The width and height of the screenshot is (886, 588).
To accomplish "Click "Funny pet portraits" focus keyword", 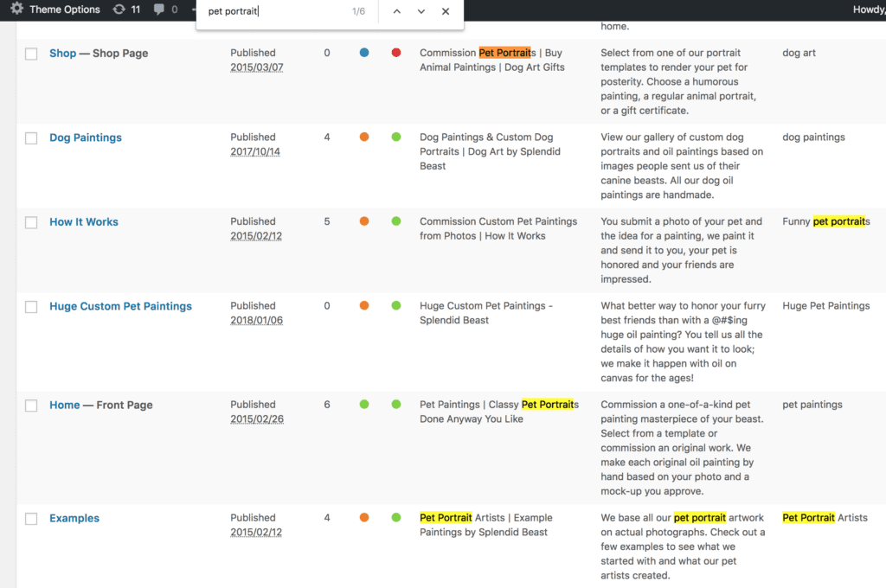I will point(826,221).
